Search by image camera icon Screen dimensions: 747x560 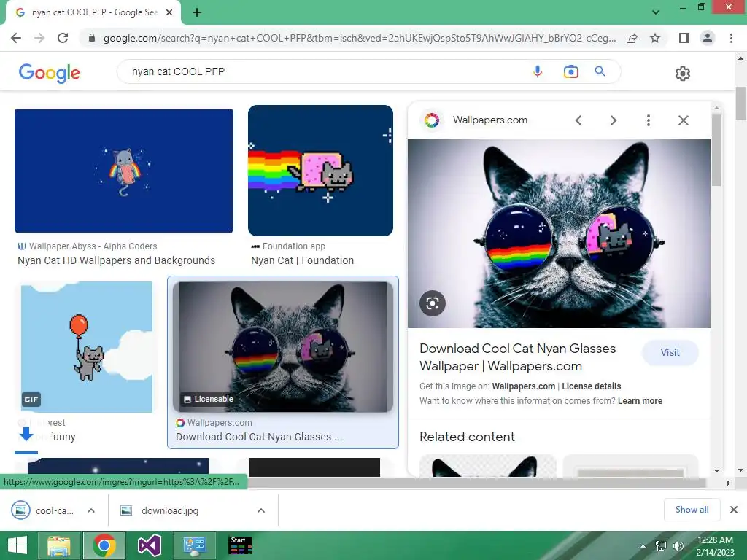pos(570,71)
